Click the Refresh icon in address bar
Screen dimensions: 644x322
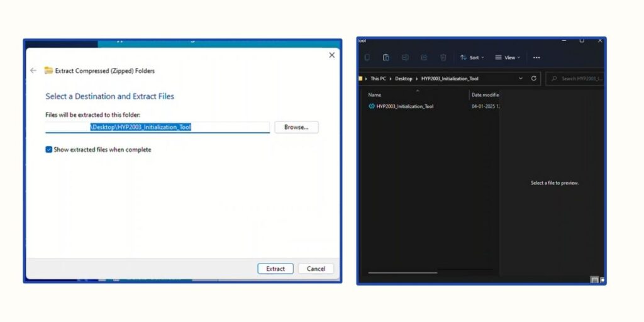[533, 79]
